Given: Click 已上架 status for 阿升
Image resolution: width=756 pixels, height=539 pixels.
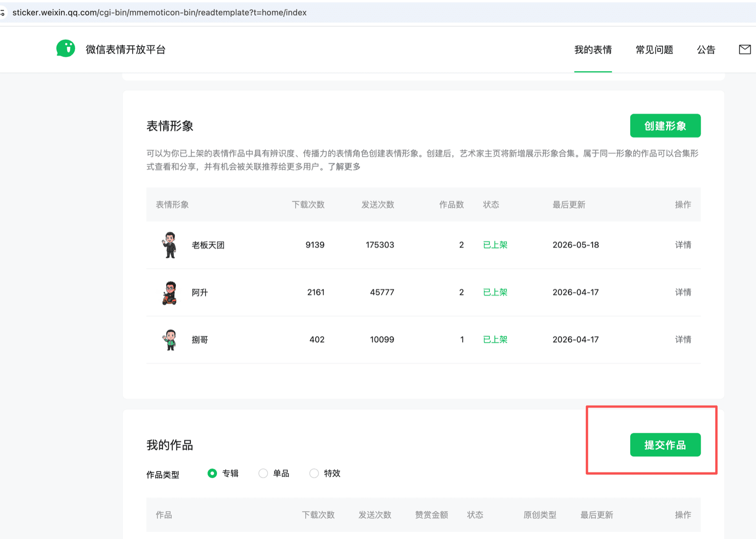Looking at the screenshot, I should point(495,292).
